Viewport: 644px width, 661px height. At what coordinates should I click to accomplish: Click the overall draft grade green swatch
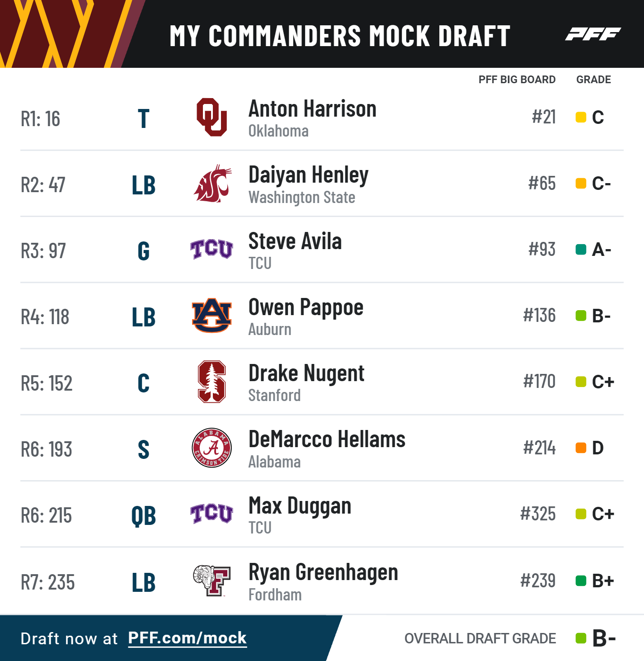[581, 638]
